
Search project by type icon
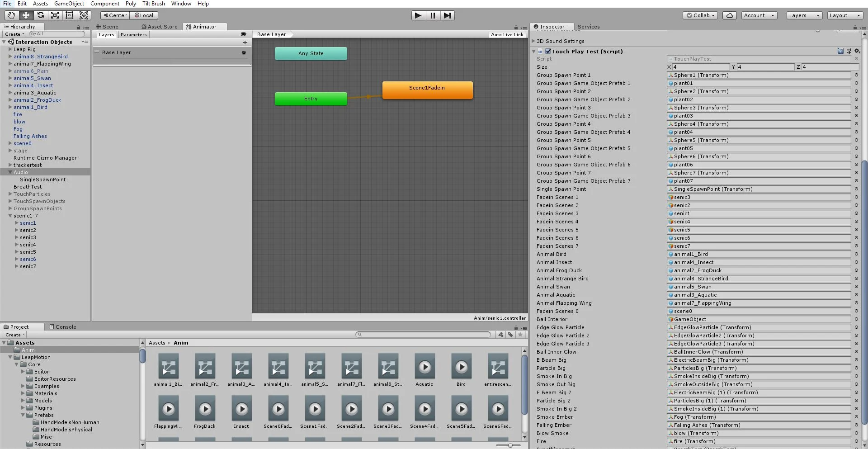[501, 335]
